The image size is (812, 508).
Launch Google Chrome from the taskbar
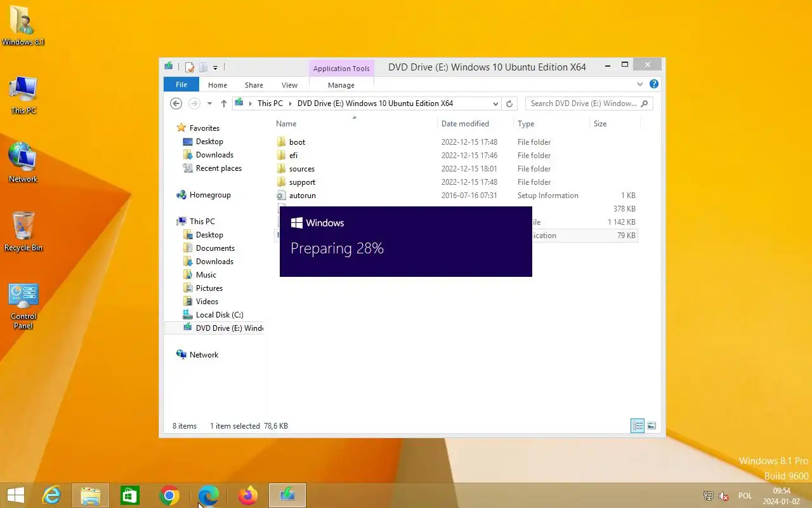click(x=169, y=495)
